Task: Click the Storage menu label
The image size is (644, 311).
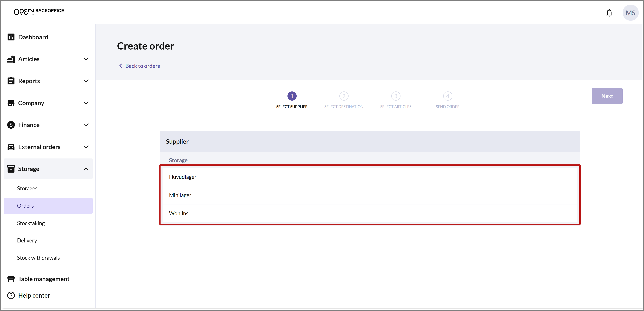Action: point(29,169)
